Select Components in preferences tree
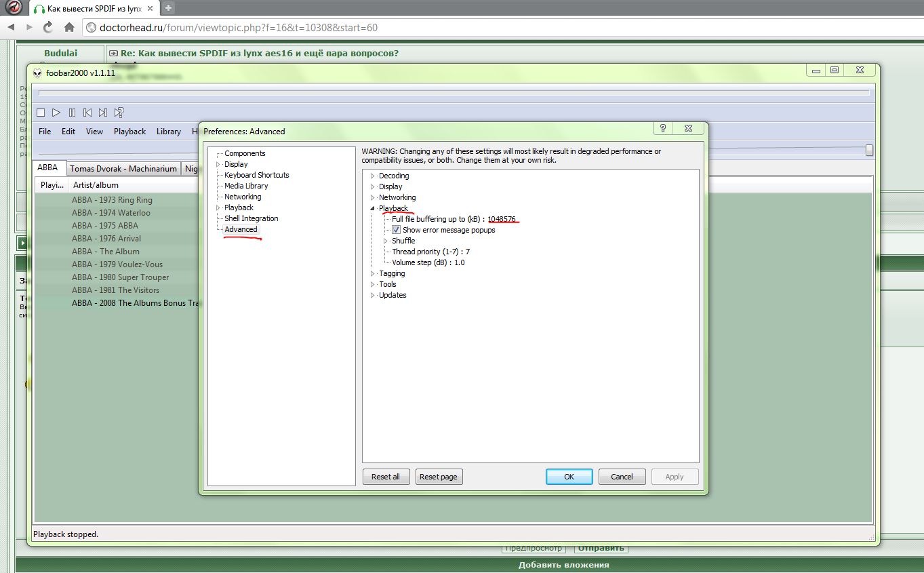This screenshot has width=924, height=573. point(245,153)
